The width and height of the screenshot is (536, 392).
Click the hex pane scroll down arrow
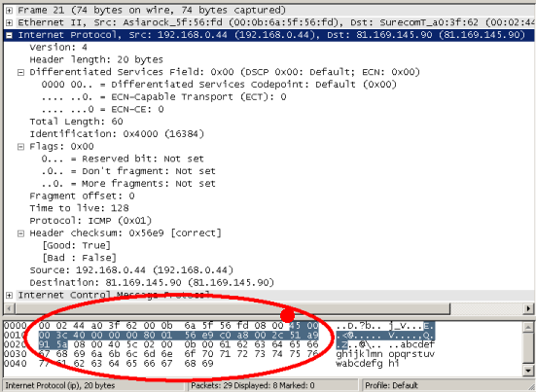point(528,371)
